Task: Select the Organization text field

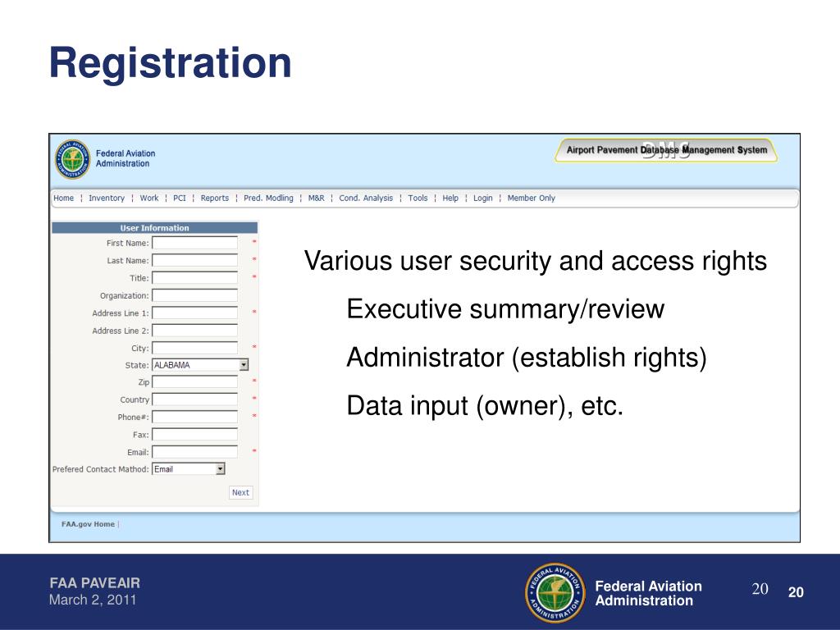Action: (195, 295)
